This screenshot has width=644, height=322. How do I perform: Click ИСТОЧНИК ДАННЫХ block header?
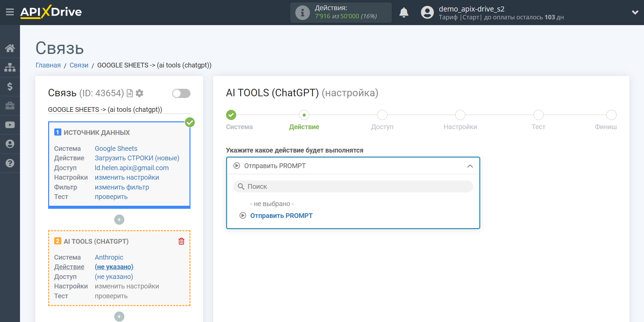pyautogui.click(x=97, y=133)
